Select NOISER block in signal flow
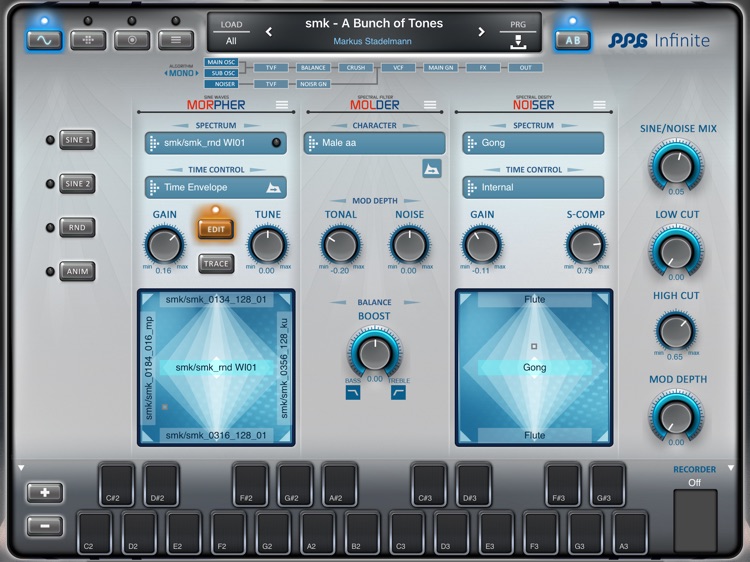The height and width of the screenshot is (562, 750). (x=221, y=84)
